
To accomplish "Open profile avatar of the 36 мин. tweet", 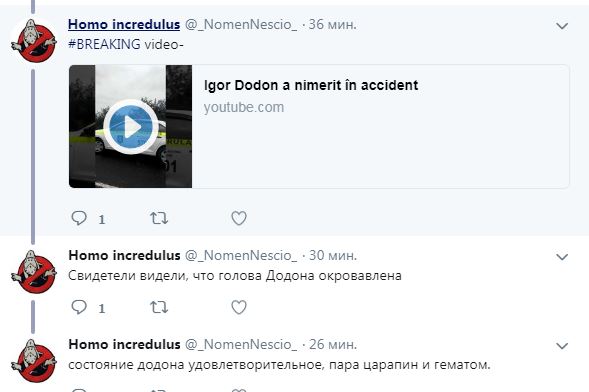I will pyautogui.click(x=34, y=41).
